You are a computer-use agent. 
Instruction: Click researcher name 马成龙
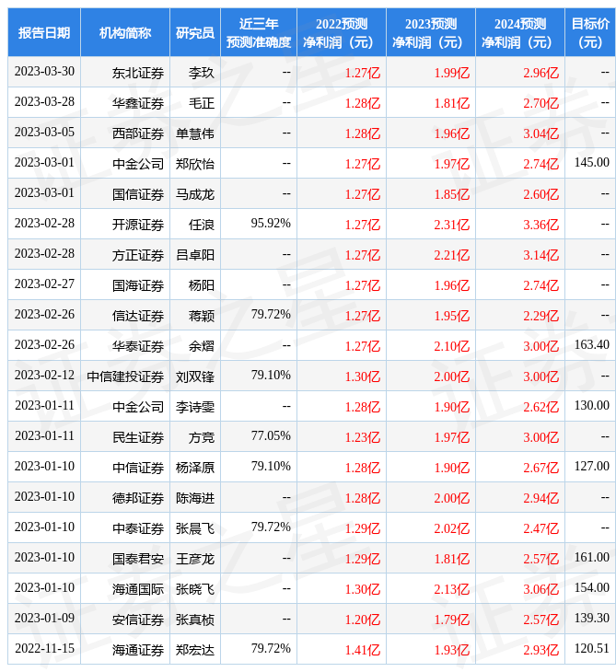coord(195,194)
